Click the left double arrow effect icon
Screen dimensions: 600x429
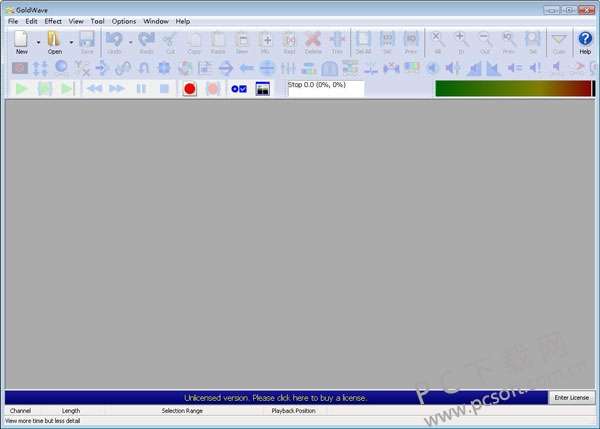coord(246,68)
